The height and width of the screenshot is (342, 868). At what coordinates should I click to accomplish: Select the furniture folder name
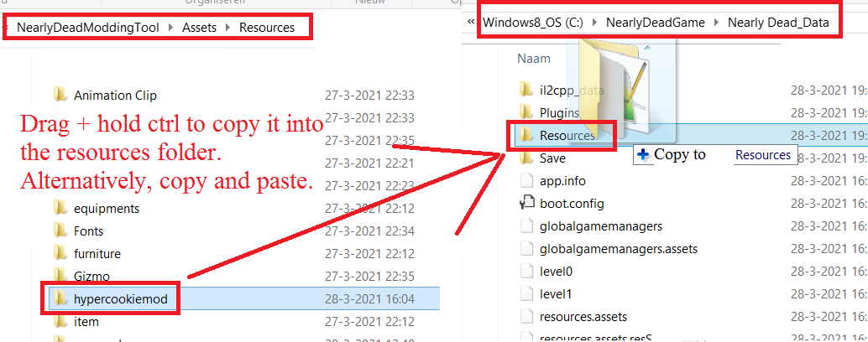click(97, 254)
